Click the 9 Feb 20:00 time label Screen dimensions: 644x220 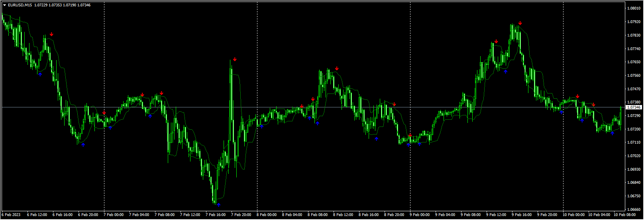click(x=547, y=215)
